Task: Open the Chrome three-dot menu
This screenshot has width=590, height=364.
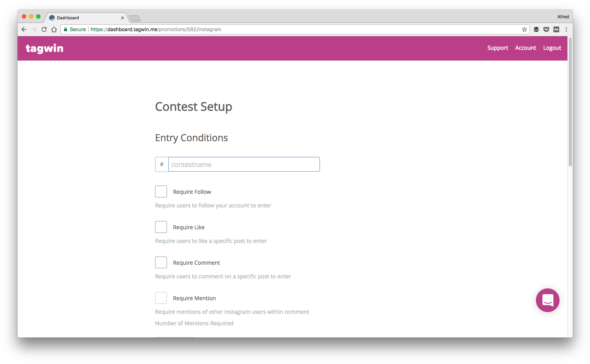Action: [x=566, y=29]
